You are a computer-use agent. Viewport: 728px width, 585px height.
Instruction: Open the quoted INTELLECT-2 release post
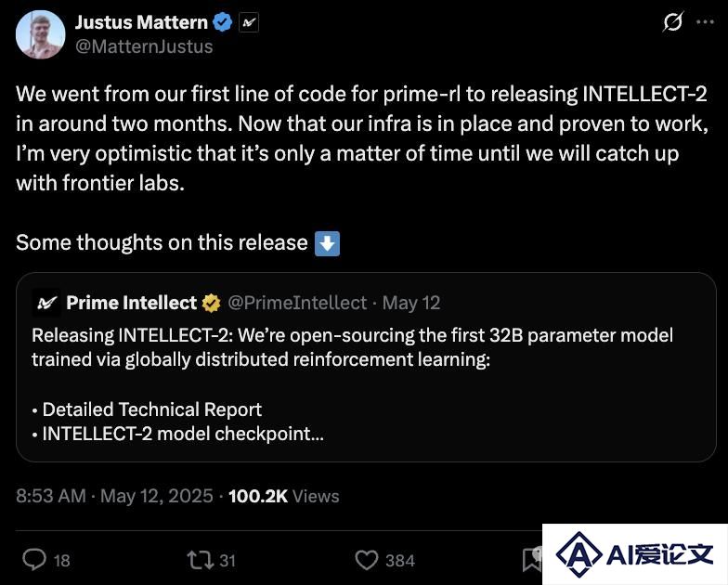[366, 368]
